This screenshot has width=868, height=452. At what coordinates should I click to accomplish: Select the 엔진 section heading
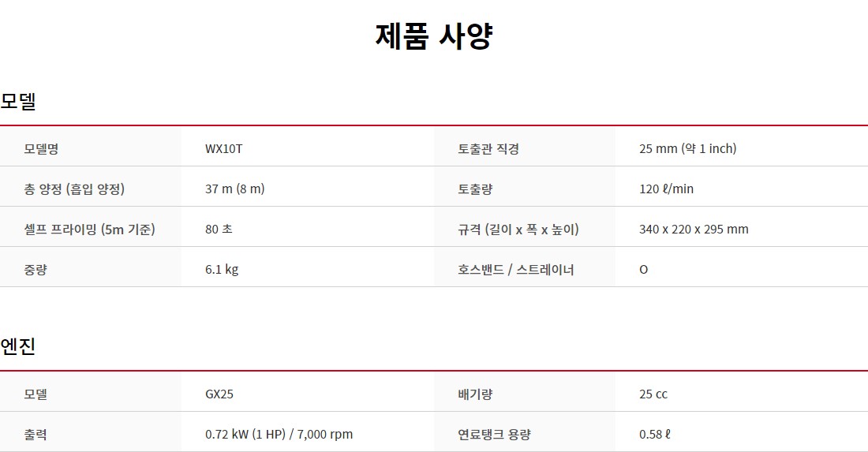18,346
